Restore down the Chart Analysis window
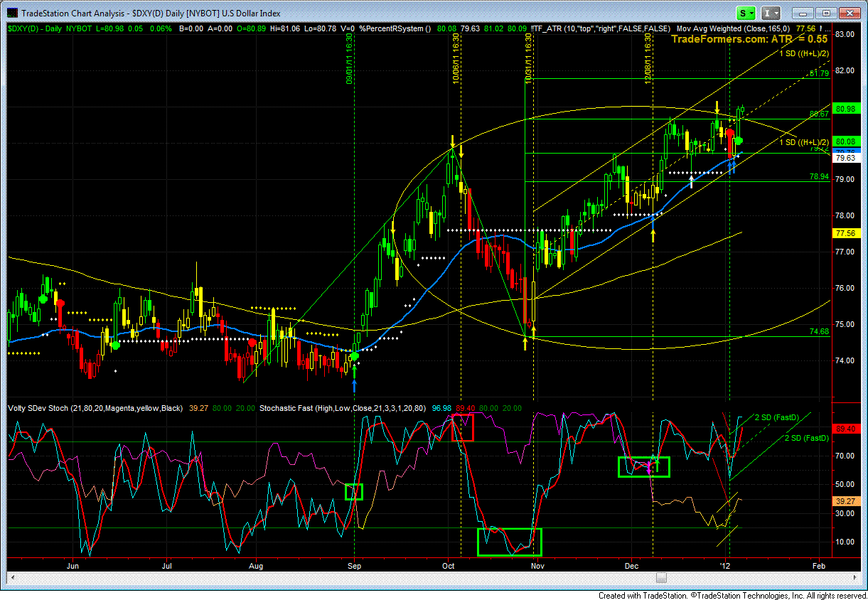Viewport: 868px width, 600px height. (x=827, y=13)
